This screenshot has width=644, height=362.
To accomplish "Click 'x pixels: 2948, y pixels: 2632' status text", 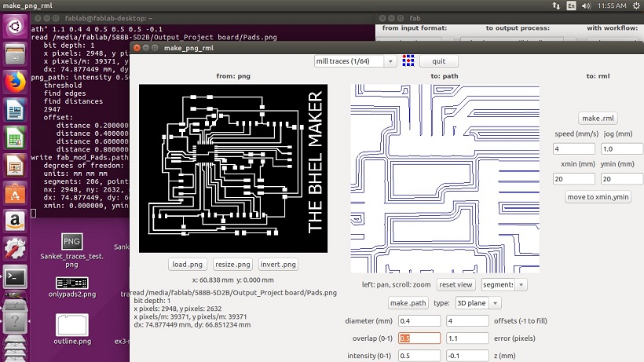I will [x=177, y=309].
